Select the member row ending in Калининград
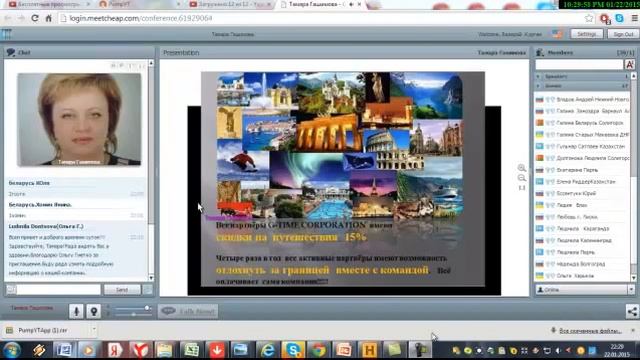Image resolution: width=640 pixels, height=360 pixels. pyautogui.click(x=582, y=240)
